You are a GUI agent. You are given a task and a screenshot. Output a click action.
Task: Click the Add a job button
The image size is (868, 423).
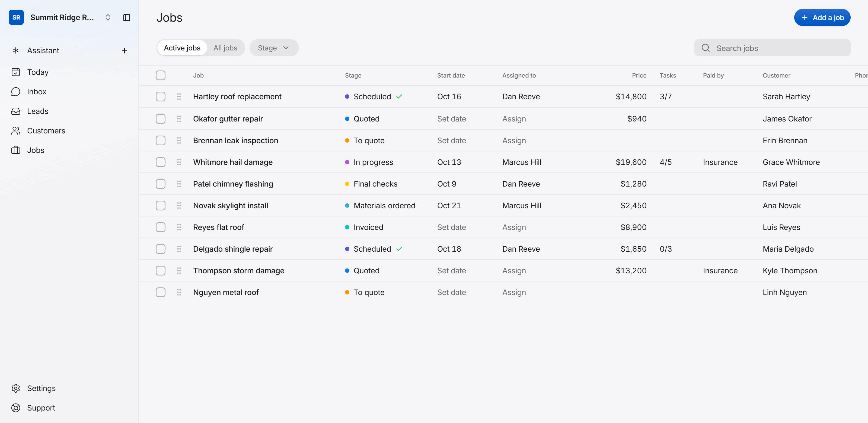[x=822, y=18]
